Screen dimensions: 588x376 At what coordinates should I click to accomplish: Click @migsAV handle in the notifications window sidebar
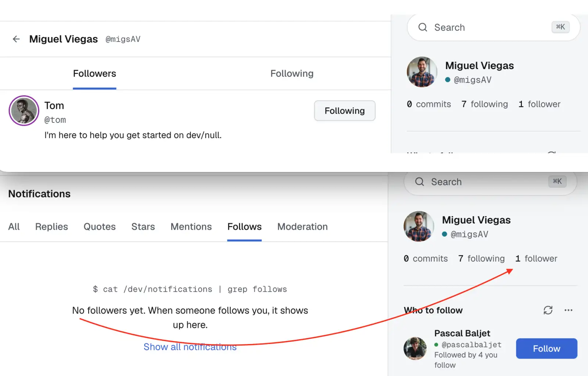tap(469, 234)
